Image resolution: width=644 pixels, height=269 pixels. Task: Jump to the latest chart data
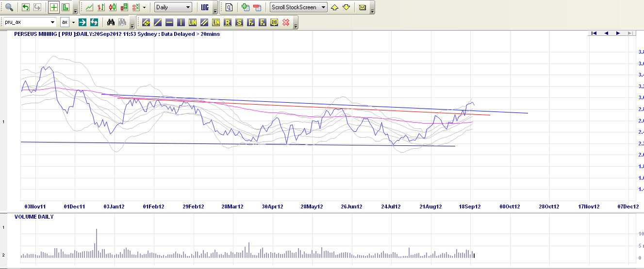[629, 33]
